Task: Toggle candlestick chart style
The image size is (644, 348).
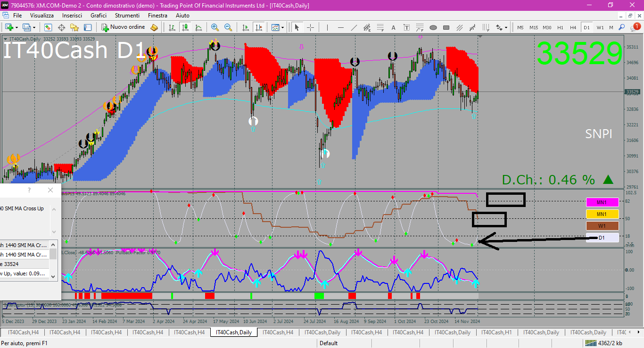Action: pyautogui.click(x=185, y=27)
